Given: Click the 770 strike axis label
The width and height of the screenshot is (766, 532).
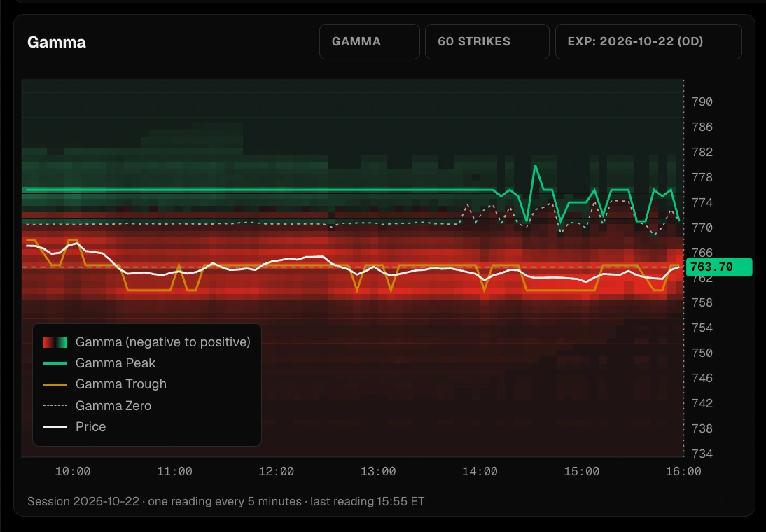Looking at the screenshot, I should [702, 227].
